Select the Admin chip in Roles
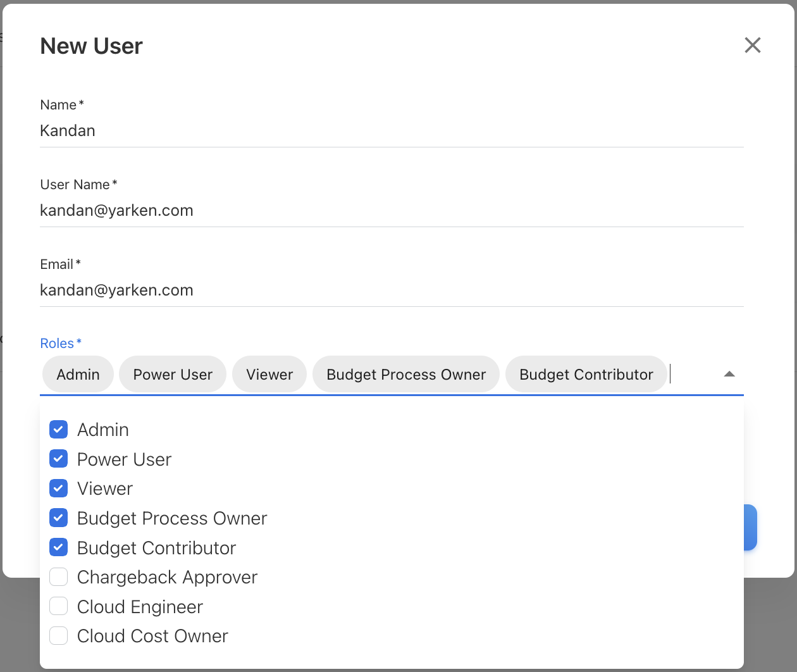 point(78,375)
